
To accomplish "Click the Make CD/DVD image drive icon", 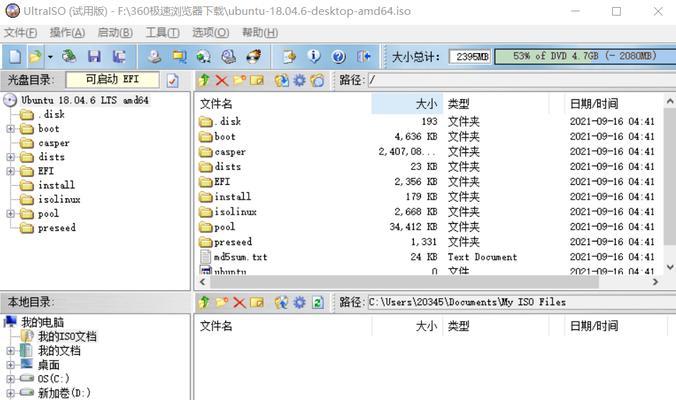I will pyautogui.click(x=154, y=56).
